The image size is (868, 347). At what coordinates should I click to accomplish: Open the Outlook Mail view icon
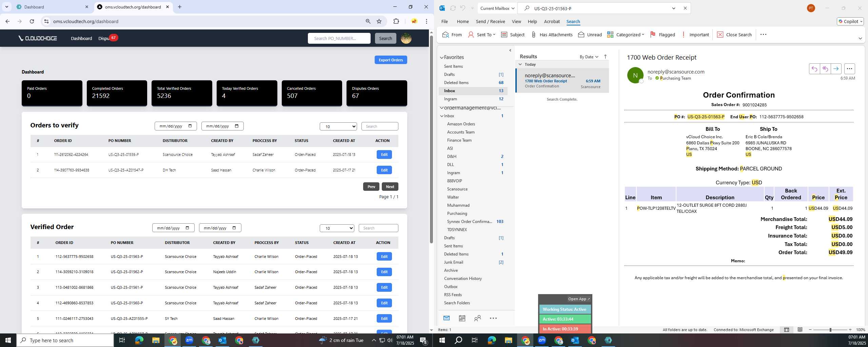click(x=447, y=318)
